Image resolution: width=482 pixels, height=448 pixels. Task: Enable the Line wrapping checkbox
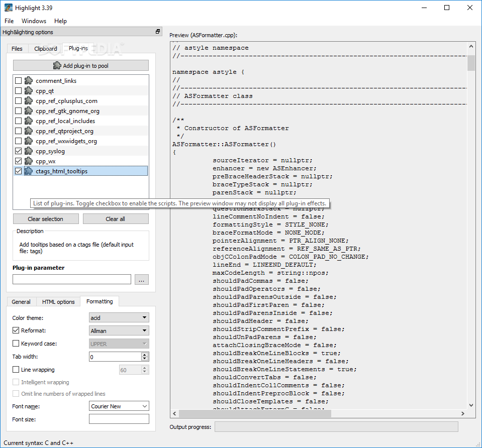tap(16, 370)
